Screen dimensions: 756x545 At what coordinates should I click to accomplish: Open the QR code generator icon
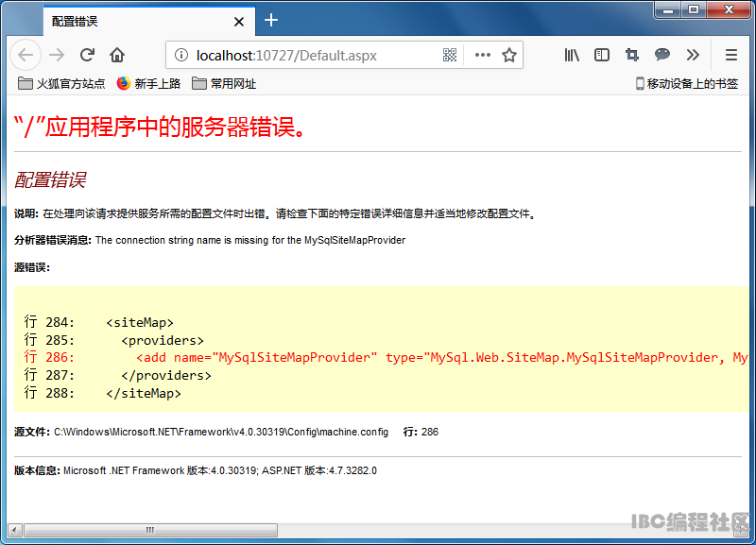[x=450, y=55]
